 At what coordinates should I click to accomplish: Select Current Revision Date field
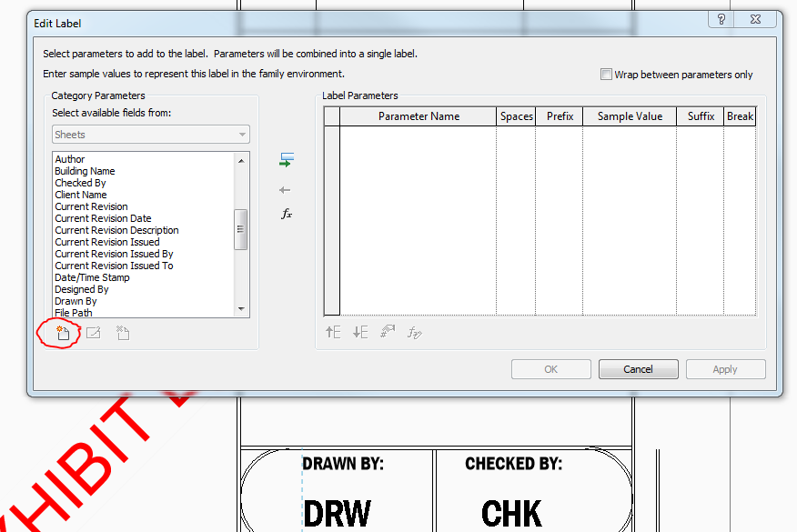point(103,217)
